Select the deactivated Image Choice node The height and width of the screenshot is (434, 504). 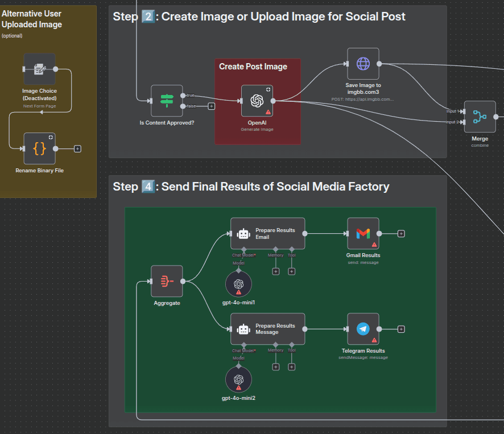point(39,69)
